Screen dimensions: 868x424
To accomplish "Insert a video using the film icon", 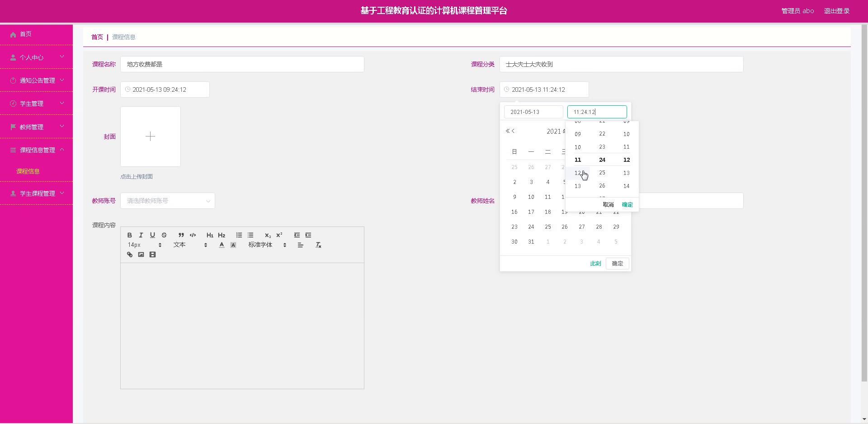I will 153,255.
